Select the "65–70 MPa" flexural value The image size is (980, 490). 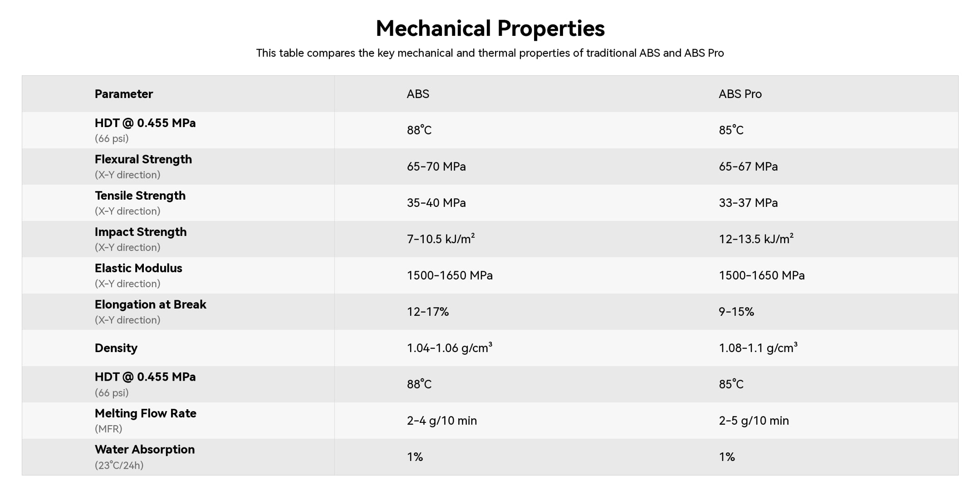pos(436,167)
